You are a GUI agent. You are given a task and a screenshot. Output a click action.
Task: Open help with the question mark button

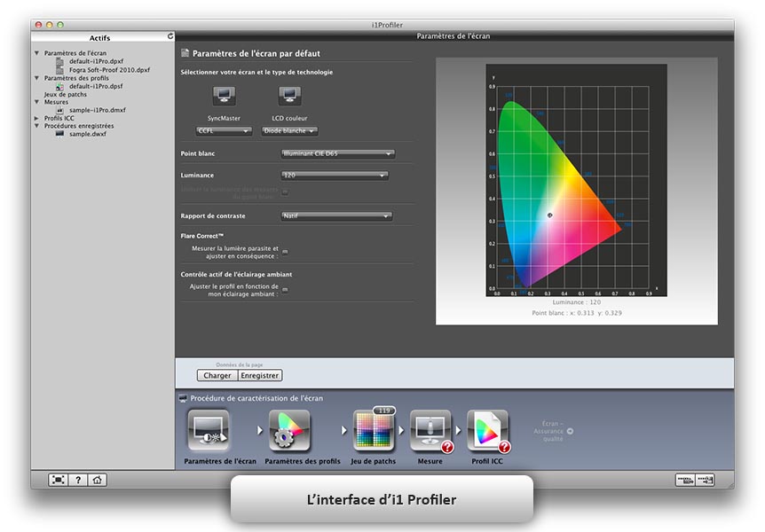[x=77, y=480]
